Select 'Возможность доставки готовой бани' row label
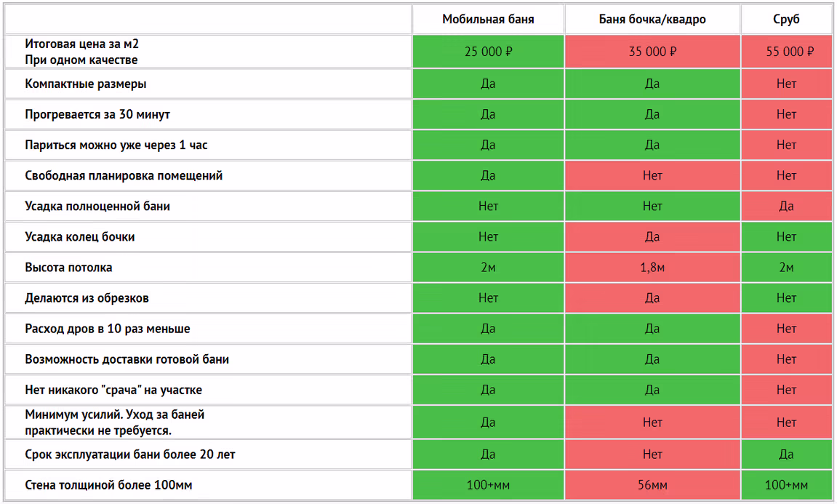The width and height of the screenshot is (837, 504). tap(127, 359)
